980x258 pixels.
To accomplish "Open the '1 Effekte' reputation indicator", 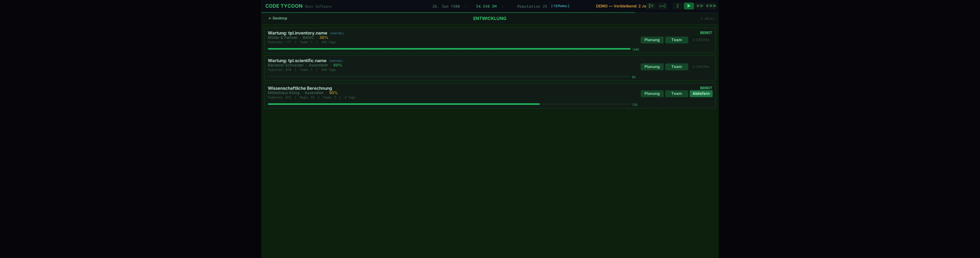I will 560,6.
